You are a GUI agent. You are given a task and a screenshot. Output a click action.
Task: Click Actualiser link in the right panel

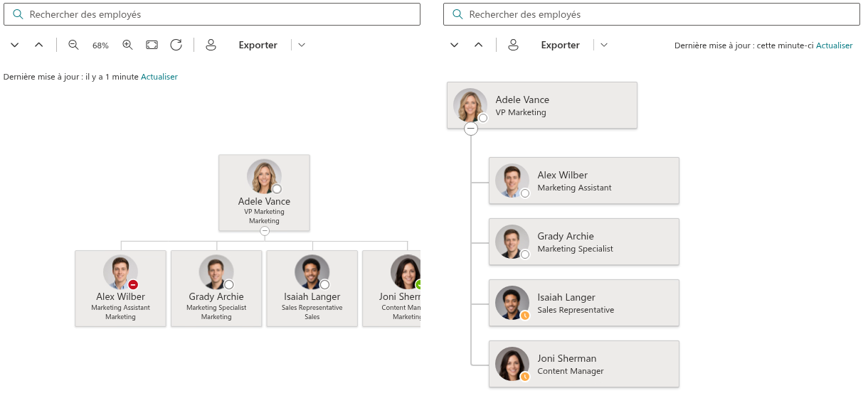click(834, 45)
